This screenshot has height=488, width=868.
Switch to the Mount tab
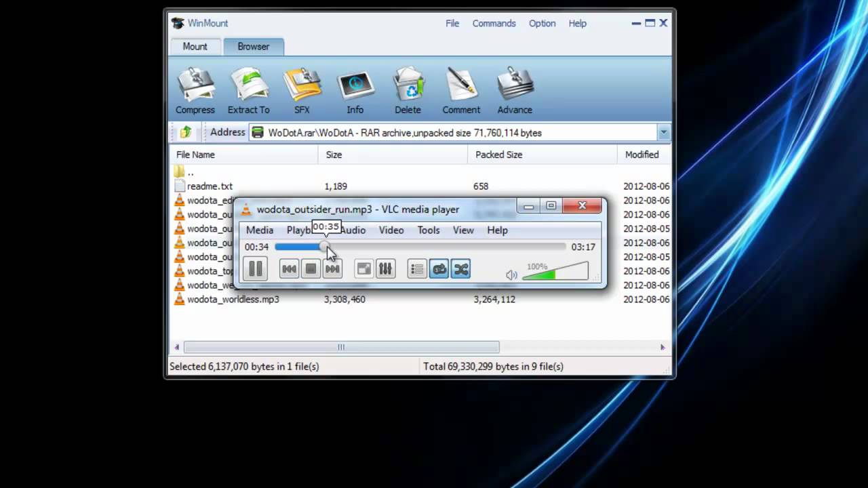(x=195, y=46)
